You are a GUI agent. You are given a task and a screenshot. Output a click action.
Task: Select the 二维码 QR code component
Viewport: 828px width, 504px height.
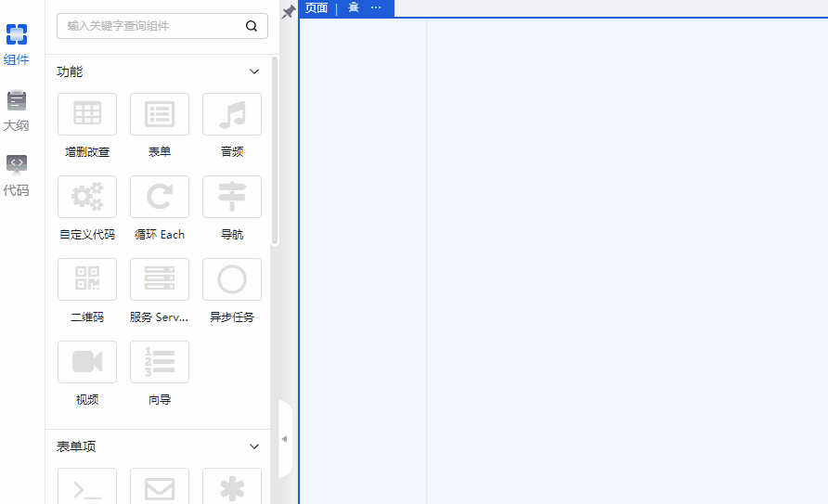[x=87, y=279]
